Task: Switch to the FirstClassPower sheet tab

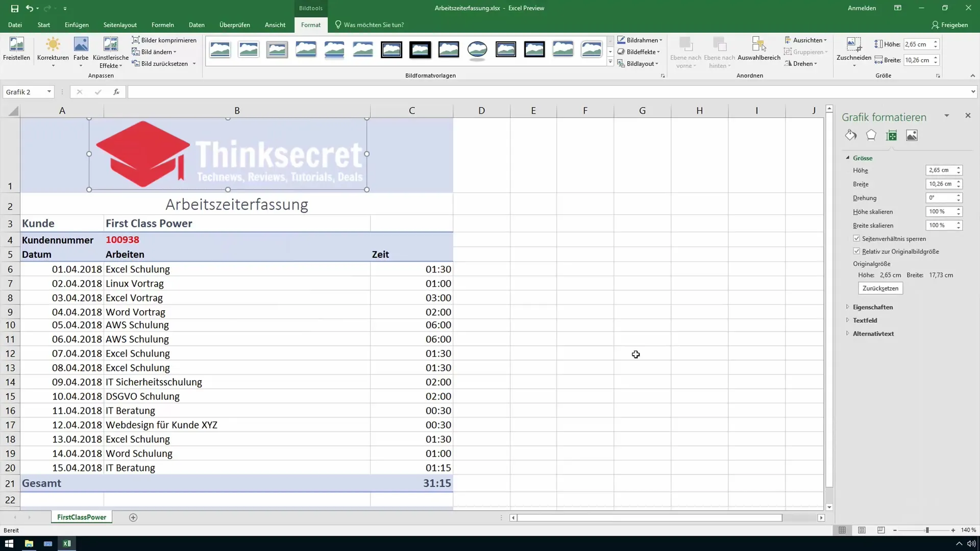Action: [81, 517]
